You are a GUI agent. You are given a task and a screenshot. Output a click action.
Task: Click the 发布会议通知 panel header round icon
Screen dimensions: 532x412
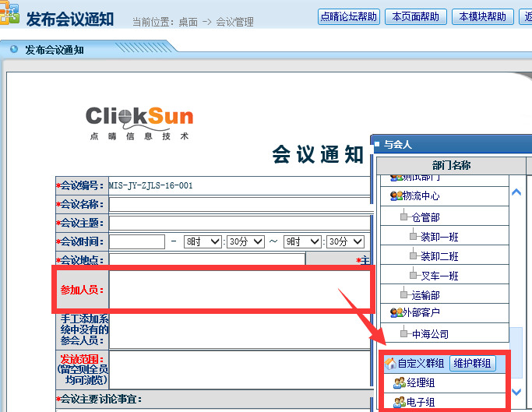click(x=13, y=49)
